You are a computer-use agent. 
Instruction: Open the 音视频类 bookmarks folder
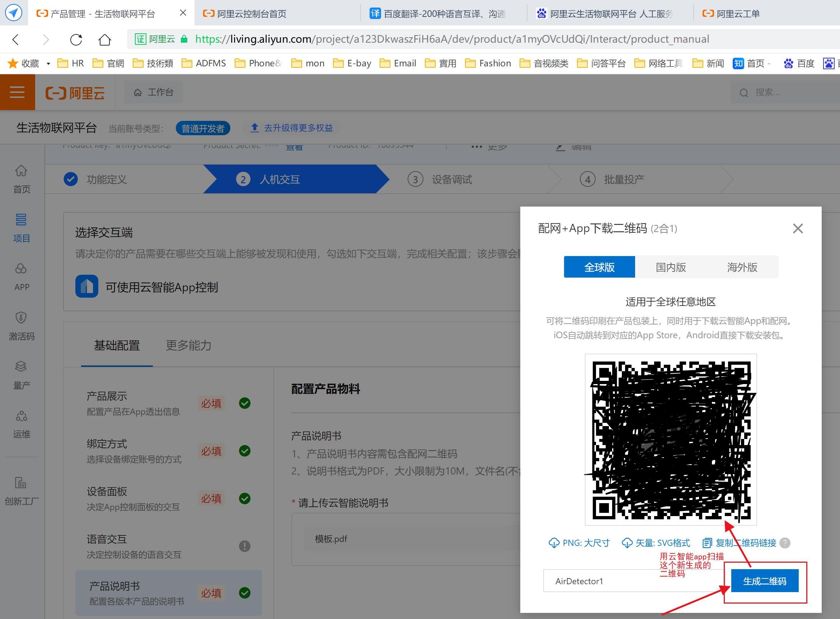(x=544, y=63)
